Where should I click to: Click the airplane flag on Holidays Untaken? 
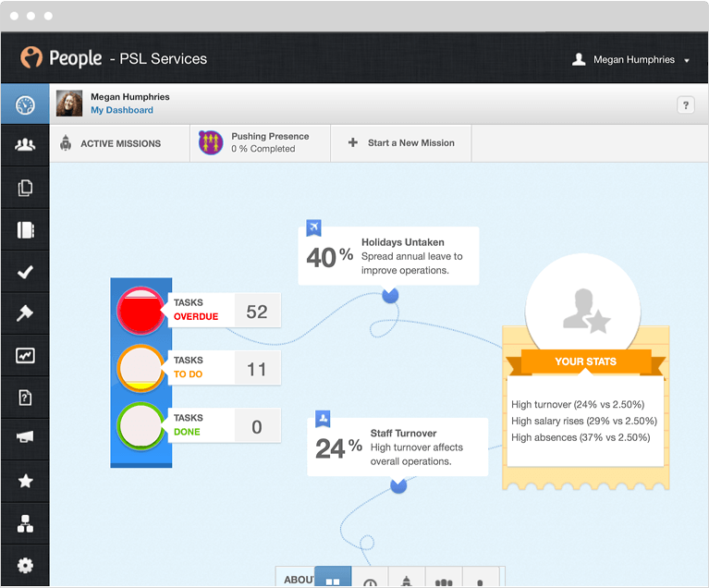pyautogui.click(x=313, y=228)
